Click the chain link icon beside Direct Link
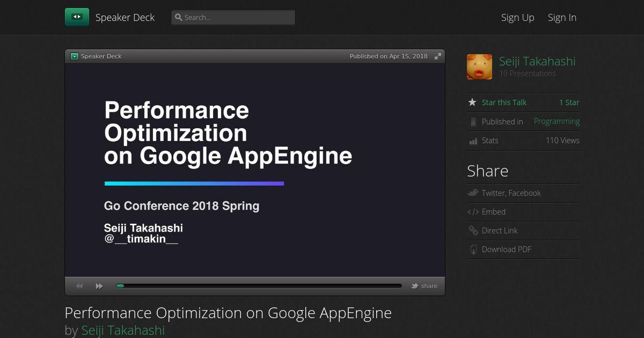Image resolution: width=644 pixels, height=338 pixels. [473, 231]
